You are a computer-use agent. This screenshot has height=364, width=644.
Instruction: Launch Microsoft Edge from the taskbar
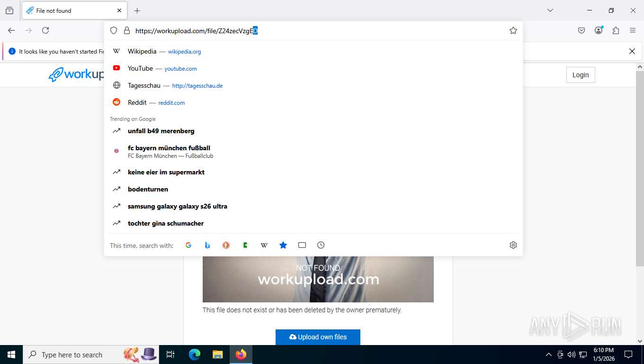pyautogui.click(x=195, y=355)
